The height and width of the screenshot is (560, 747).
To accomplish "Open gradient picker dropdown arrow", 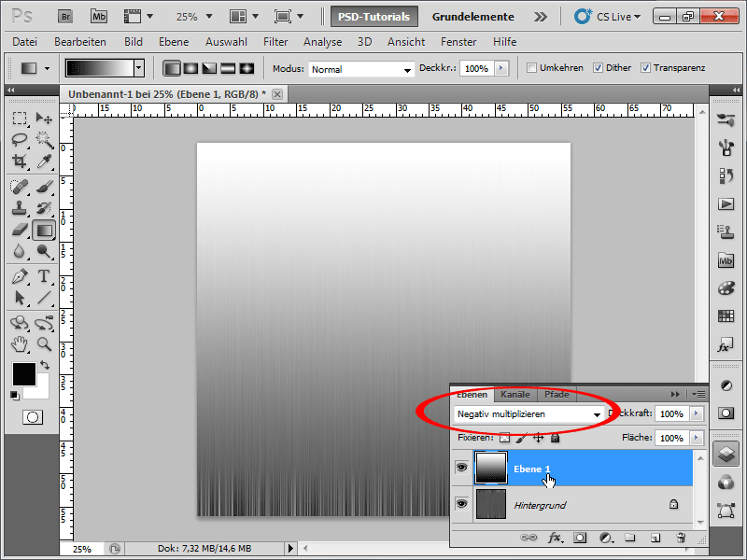I will [x=138, y=68].
